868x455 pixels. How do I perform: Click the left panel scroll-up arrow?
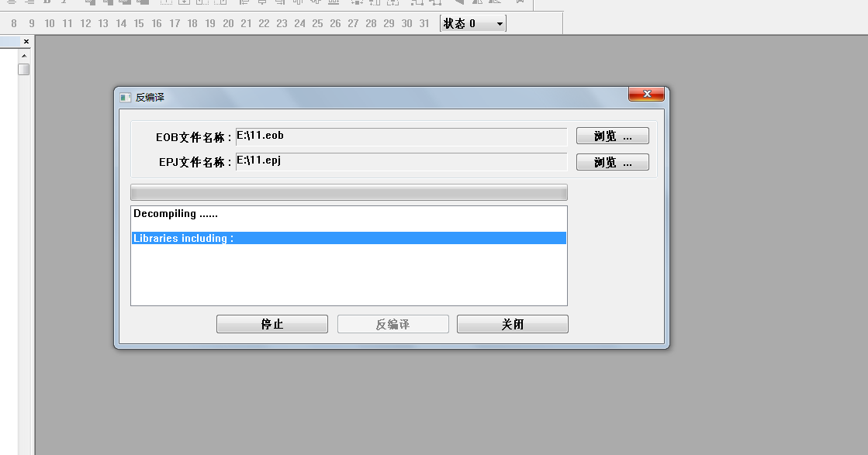click(x=24, y=56)
